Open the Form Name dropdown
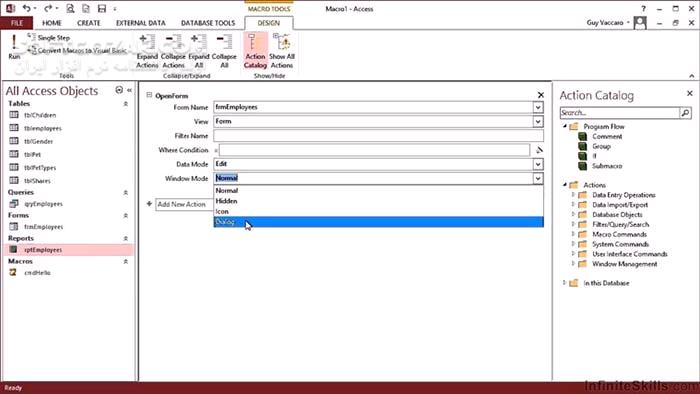This screenshot has height=394, width=700. pos(538,107)
